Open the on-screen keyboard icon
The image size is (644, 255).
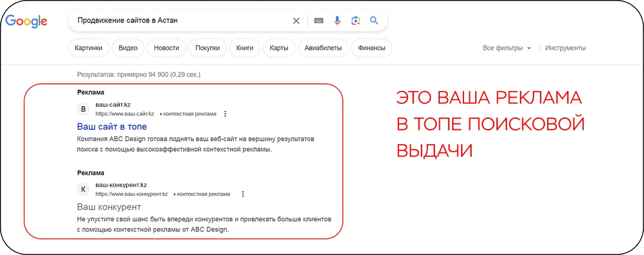[x=319, y=21]
